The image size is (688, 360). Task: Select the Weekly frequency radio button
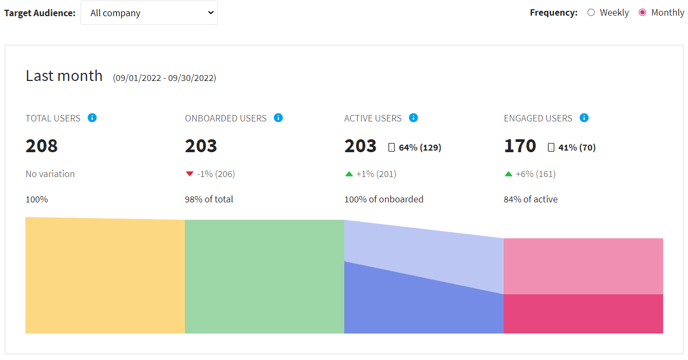(591, 13)
